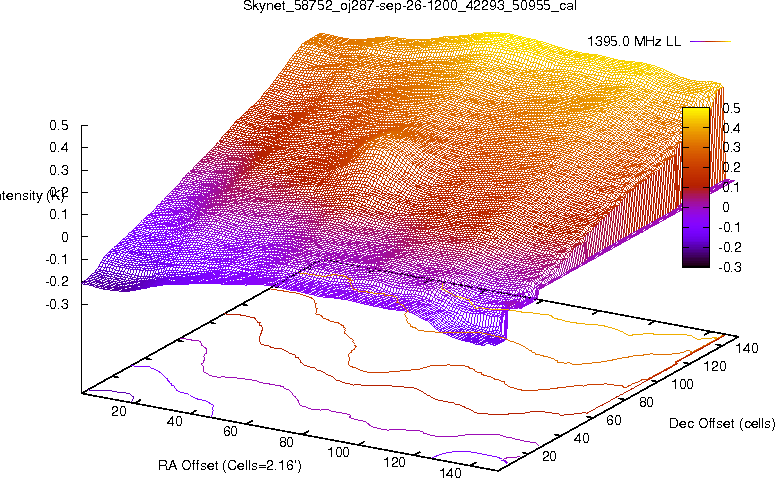
Task: Click the 0.2 label on the color bar
Action: tap(732, 167)
